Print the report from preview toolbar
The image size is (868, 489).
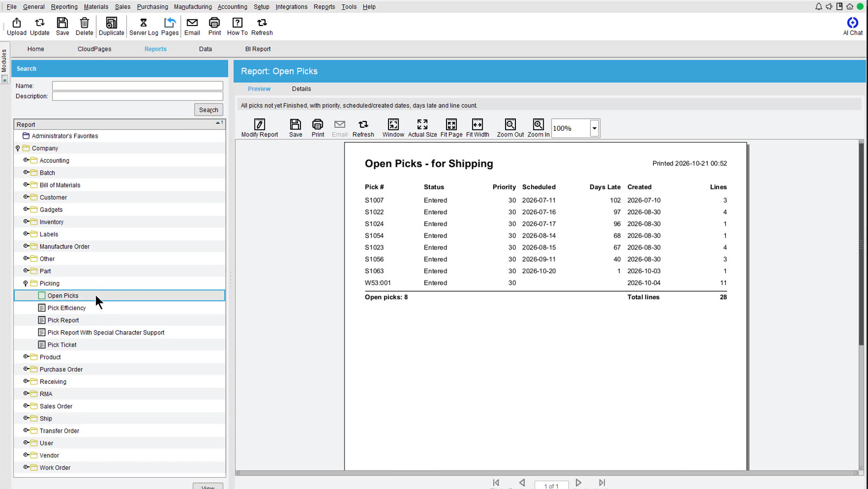point(318,128)
